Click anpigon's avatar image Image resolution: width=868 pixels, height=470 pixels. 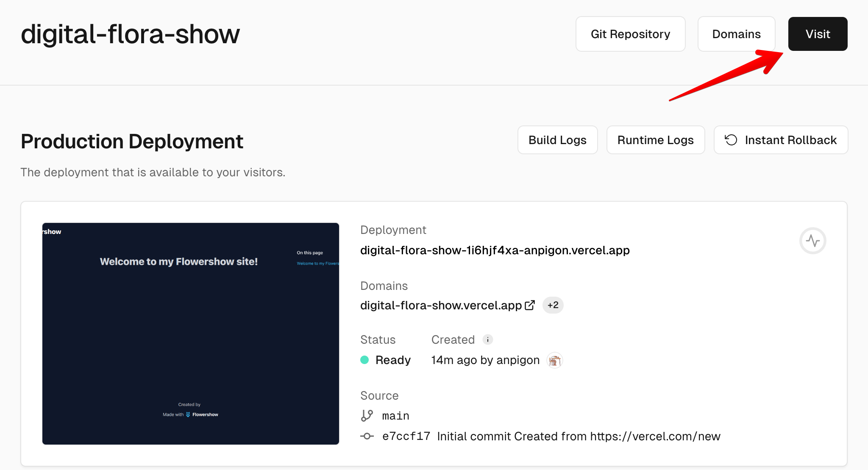[x=554, y=360]
